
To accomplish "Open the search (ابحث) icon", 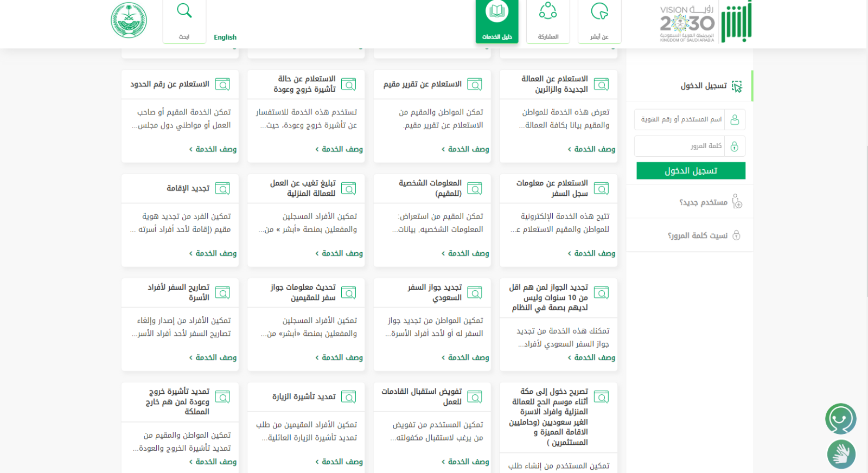I will coord(184,11).
